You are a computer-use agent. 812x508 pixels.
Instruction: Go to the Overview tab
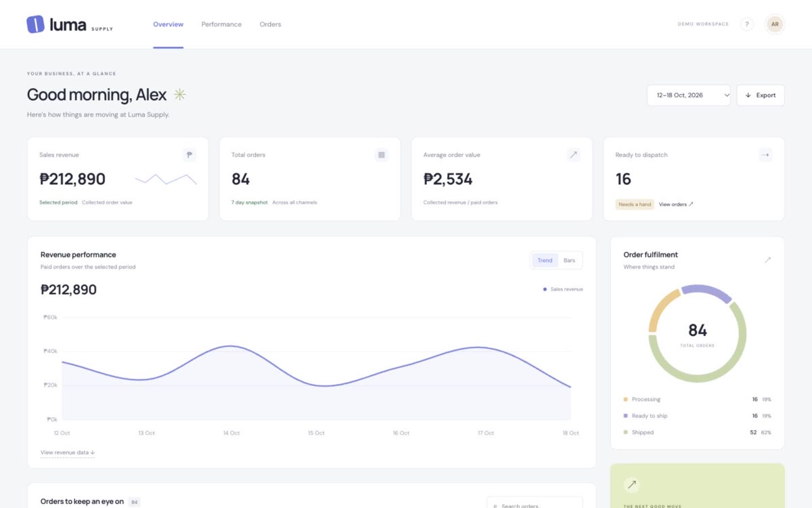168,24
